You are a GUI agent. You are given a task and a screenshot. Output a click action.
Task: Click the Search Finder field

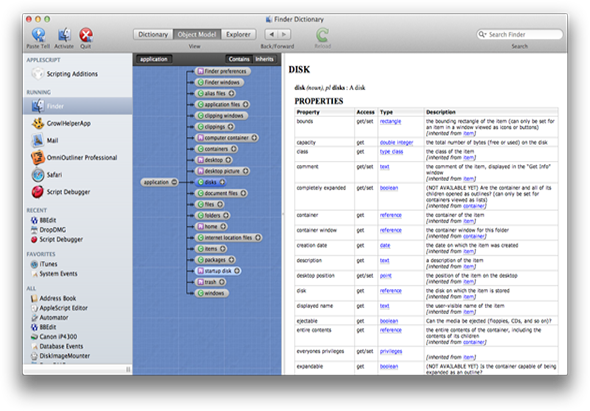[x=520, y=34]
